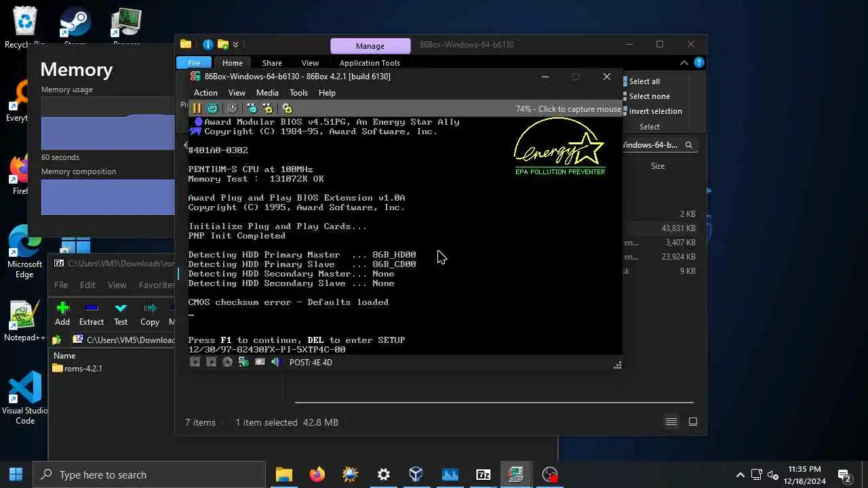Click the taskbar search box
The width and height of the screenshot is (868, 488).
(x=149, y=474)
